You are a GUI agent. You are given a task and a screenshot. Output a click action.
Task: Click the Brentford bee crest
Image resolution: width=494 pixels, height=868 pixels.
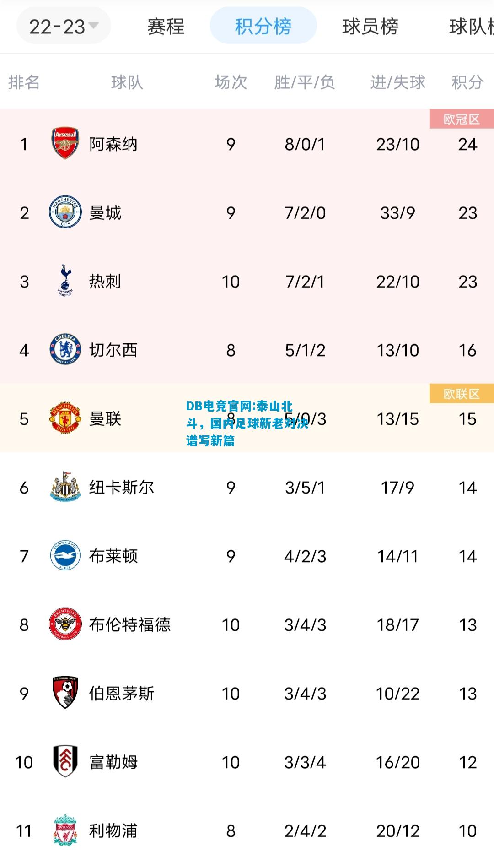65,624
